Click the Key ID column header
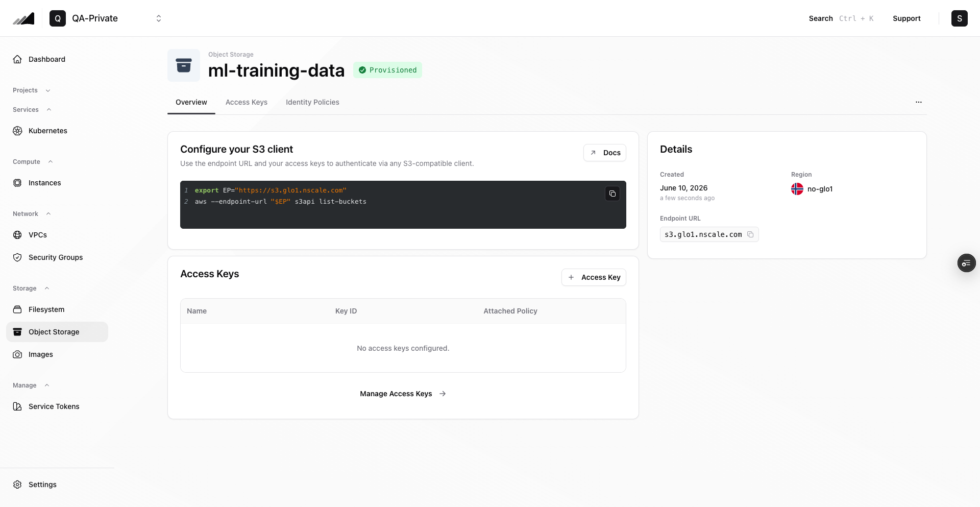 (346, 311)
